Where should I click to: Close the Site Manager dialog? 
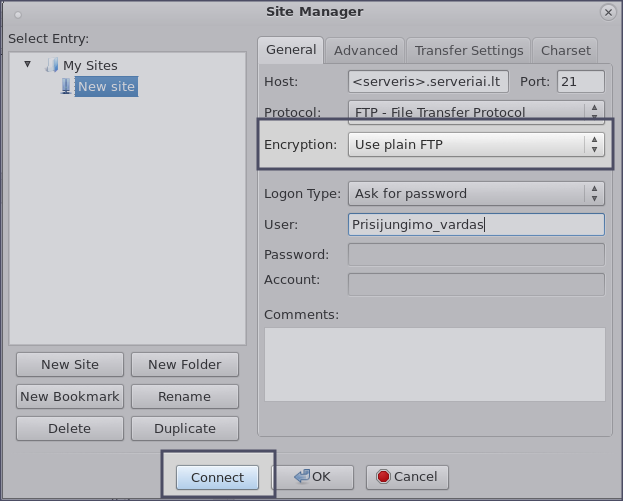[x=607, y=12]
